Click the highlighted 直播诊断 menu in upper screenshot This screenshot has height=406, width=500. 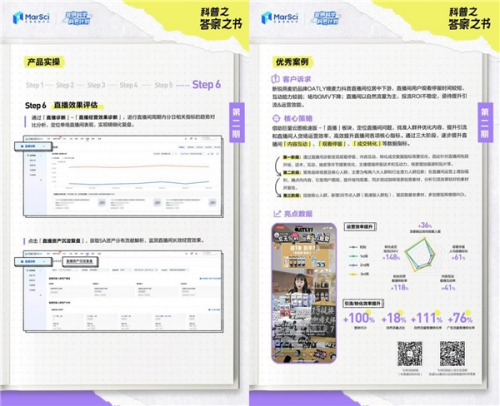33,146
